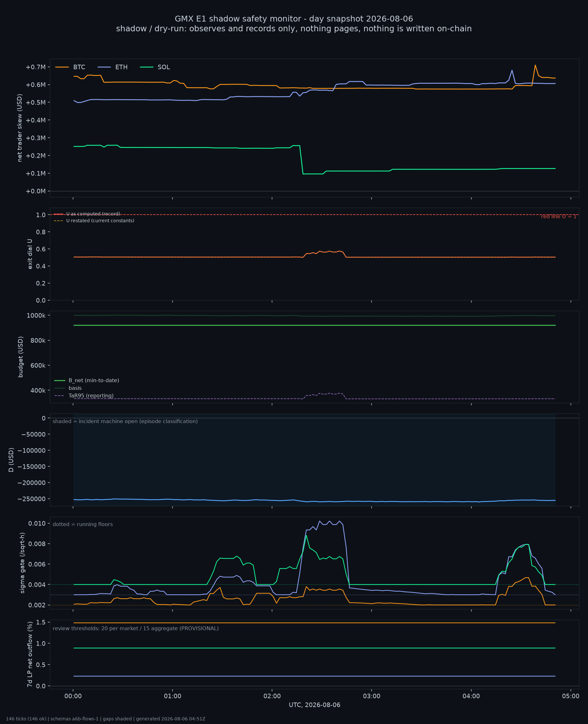Click the +0.3M skew tick label
Viewport: 588px width, 724px height.
coord(36,138)
